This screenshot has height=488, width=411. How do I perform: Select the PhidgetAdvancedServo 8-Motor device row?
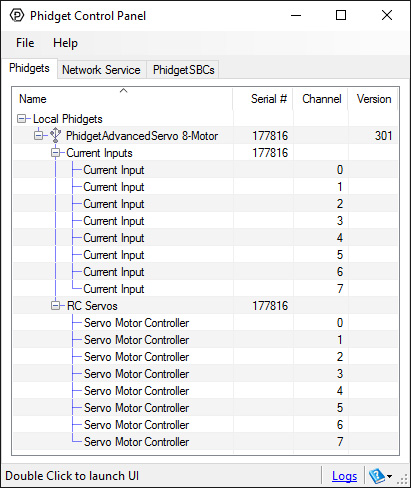(206, 136)
